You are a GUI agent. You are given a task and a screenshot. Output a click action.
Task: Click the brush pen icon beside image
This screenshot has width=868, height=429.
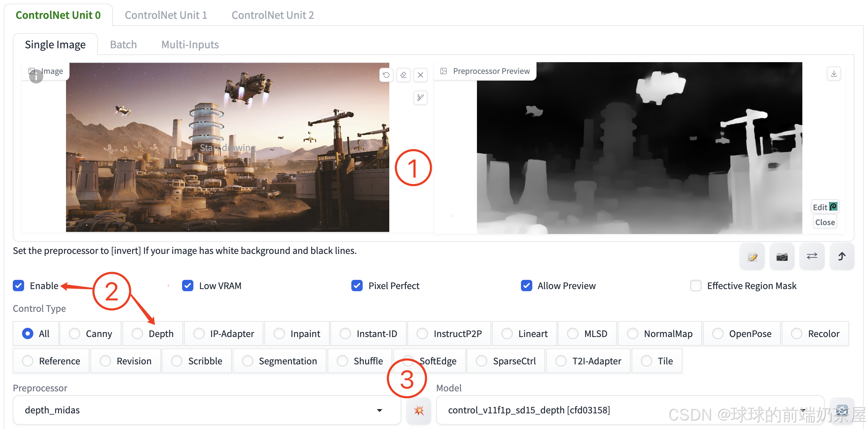coord(421,97)
